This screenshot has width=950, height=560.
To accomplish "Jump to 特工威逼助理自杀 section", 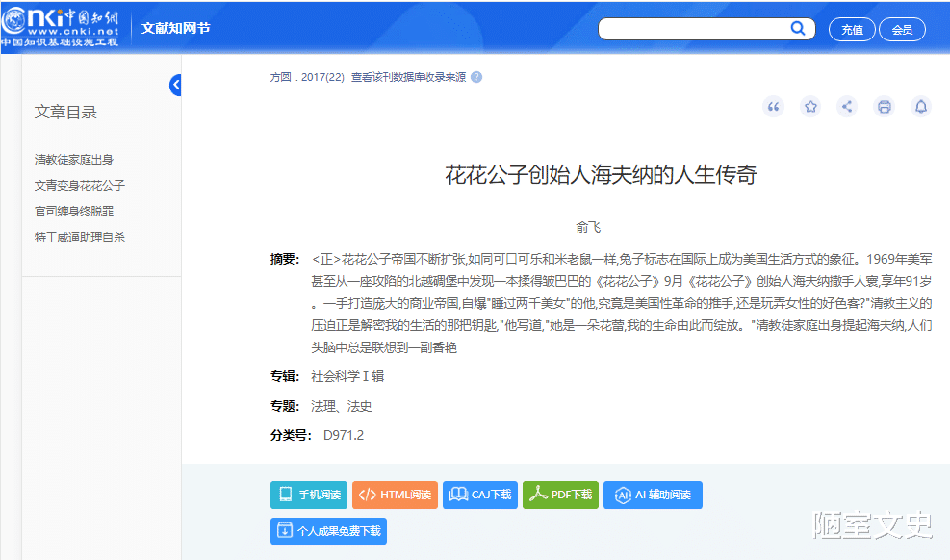I will click(79, 238).
